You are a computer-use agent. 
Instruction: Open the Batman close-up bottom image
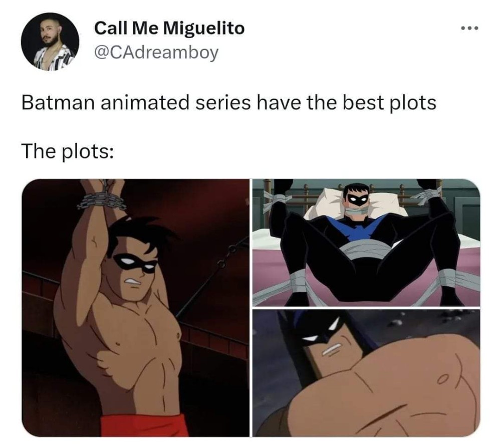[366, 373]
